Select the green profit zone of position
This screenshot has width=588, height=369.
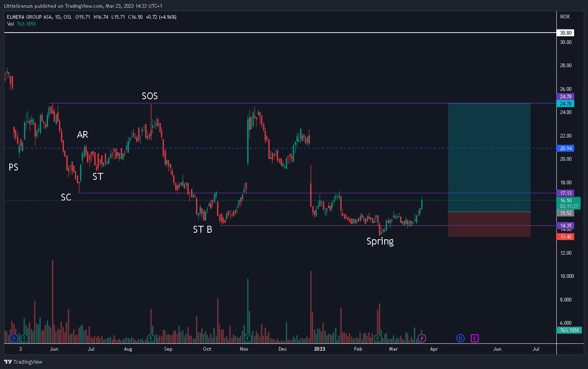[489, 157]
